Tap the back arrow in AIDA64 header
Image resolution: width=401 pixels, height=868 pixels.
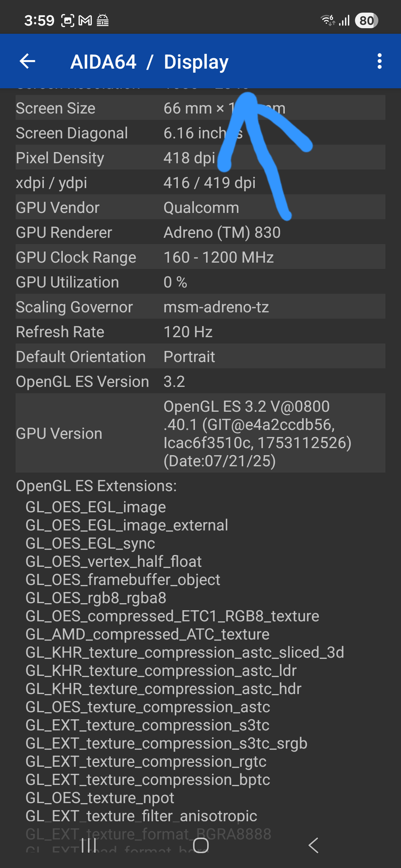[x=27, y=61]
